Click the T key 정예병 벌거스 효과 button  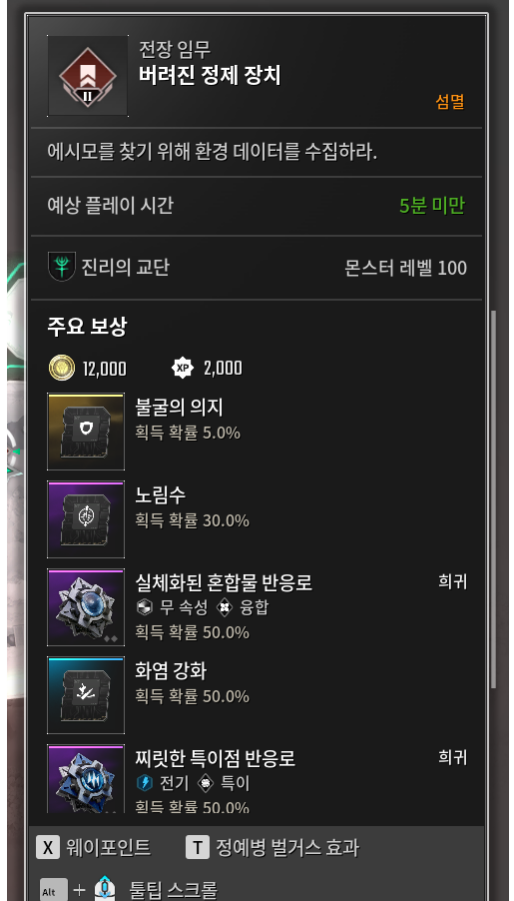[272, 847]
